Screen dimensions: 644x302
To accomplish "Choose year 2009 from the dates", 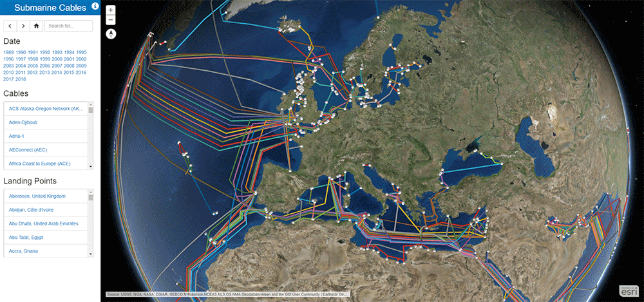I will tap(81, 66).
